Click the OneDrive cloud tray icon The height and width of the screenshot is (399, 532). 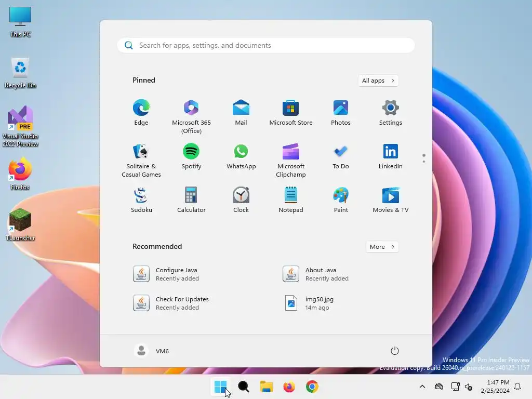(x=439, y=387)
